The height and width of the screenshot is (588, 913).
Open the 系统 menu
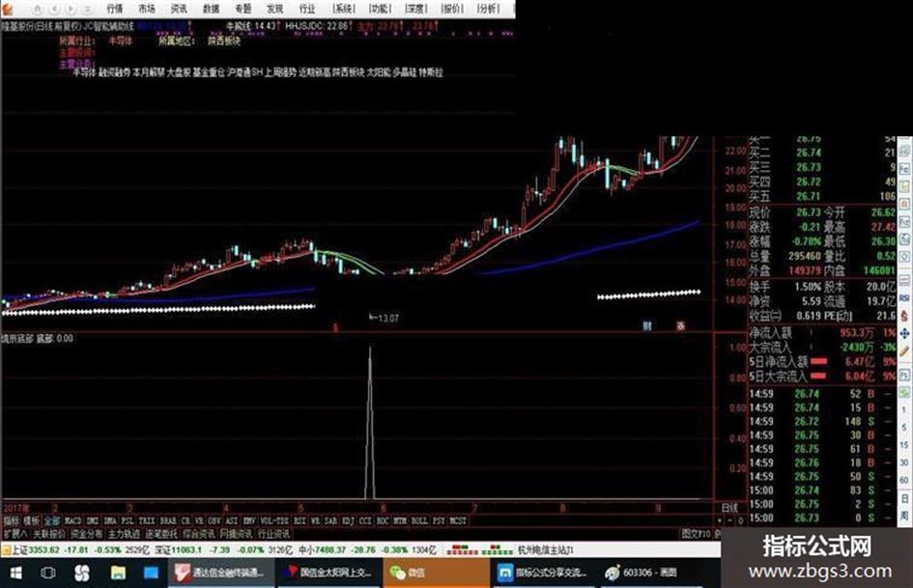point(344,9)
